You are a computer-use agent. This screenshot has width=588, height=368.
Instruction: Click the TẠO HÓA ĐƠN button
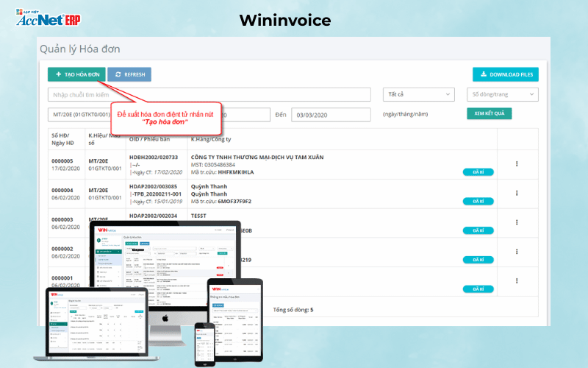[x=76, y=74]
